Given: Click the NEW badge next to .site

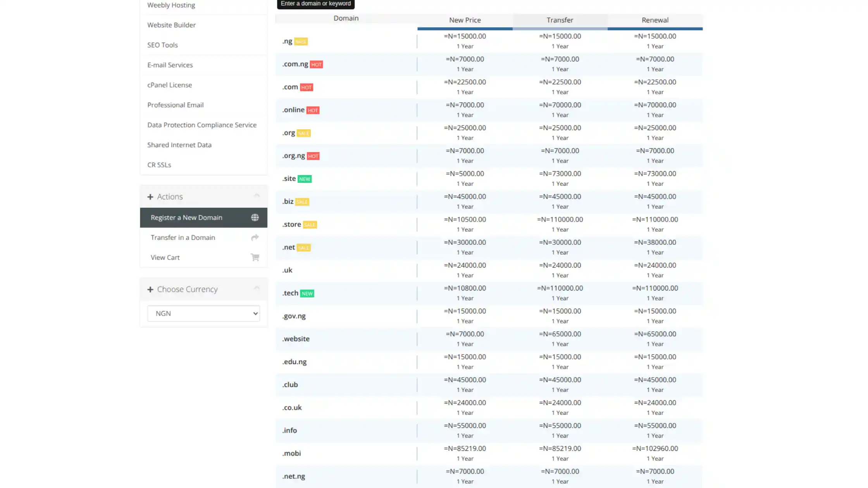Looking at the screenshot, I should click(305, 179).
